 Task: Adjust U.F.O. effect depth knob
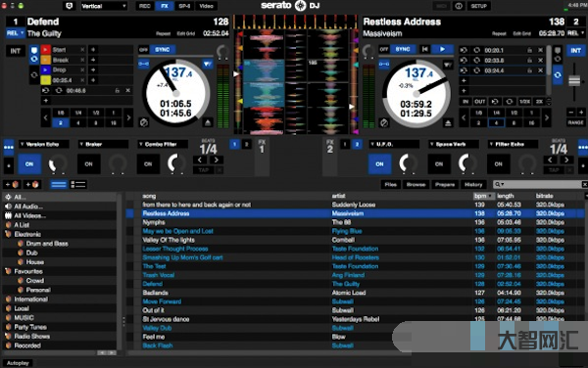[408, 163]
